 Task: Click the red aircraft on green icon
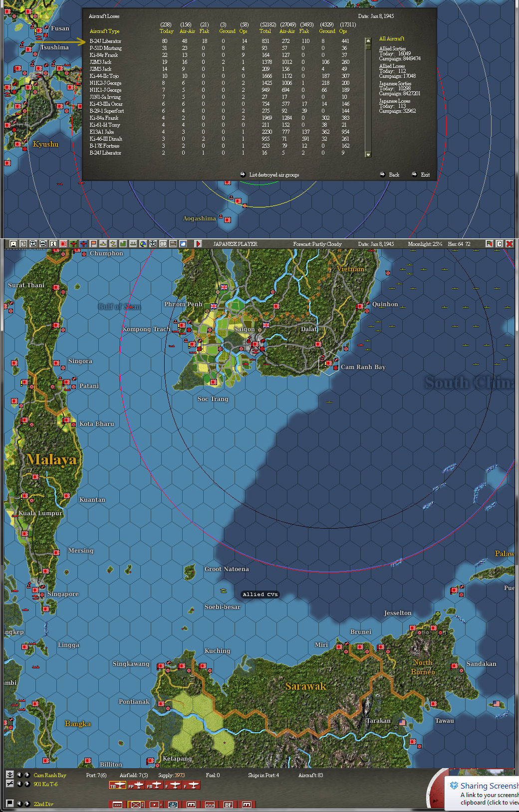click(73, 244)
